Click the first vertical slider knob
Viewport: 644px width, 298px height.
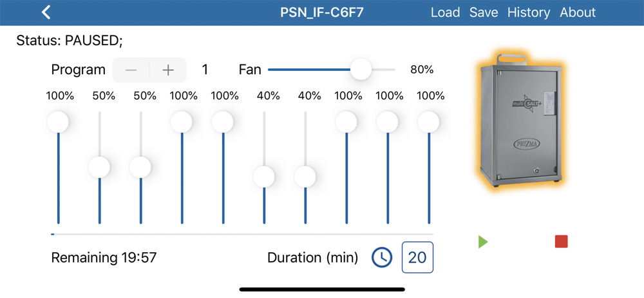[58, 121]
